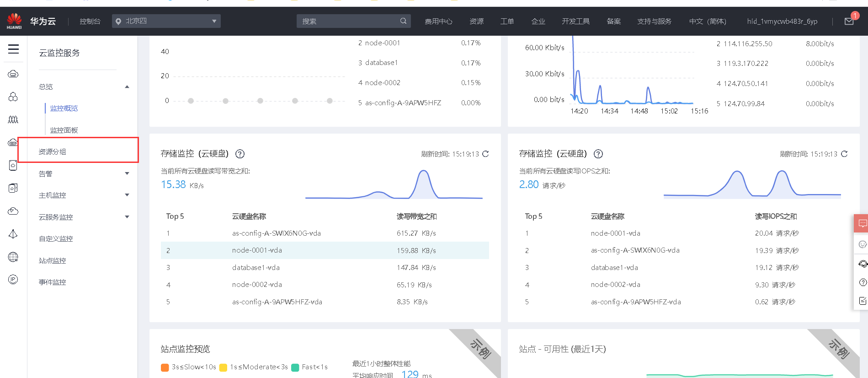Open the 监控面板 sidebar page
This screenshot has width=868, height=378.
click(64, 130)
